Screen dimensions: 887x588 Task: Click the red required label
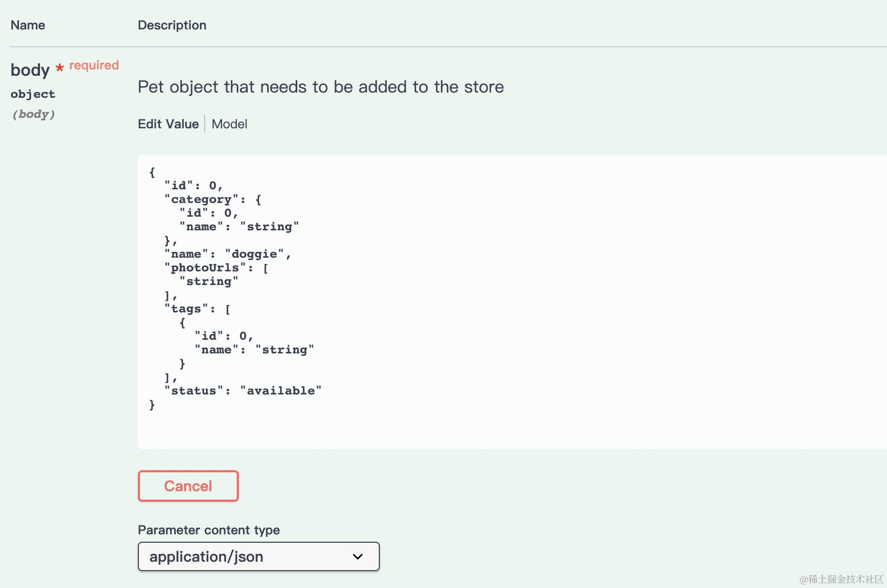94,65
